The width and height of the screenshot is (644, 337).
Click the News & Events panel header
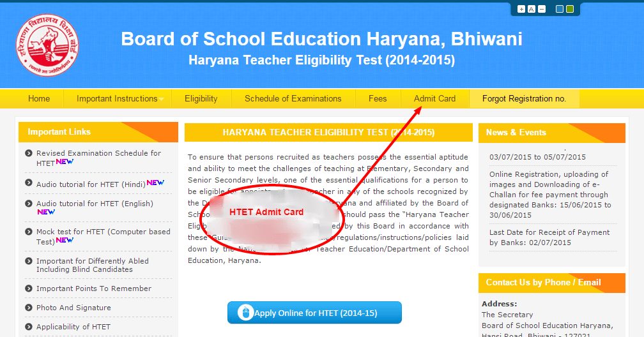click(x=551, y=133)
